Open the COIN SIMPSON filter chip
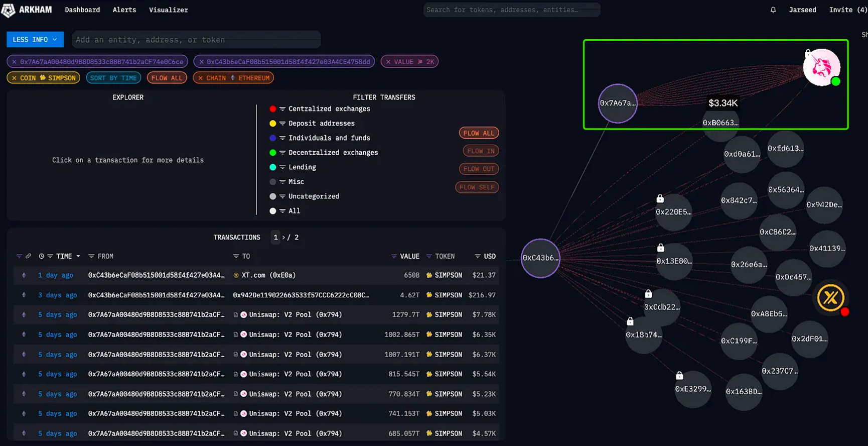 (x=44, y=78)
